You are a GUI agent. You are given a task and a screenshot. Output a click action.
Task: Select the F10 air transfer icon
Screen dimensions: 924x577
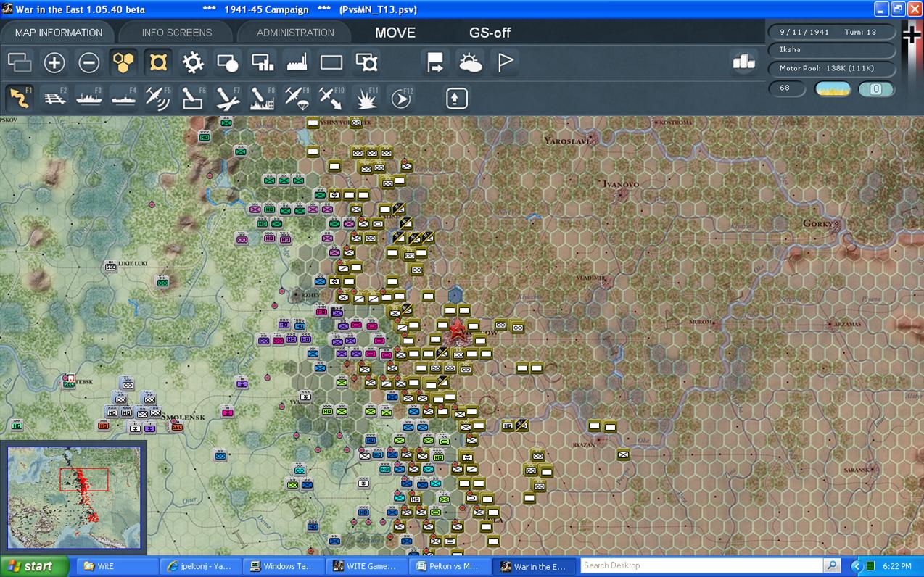pyautogui.click(x=331, y=98)
